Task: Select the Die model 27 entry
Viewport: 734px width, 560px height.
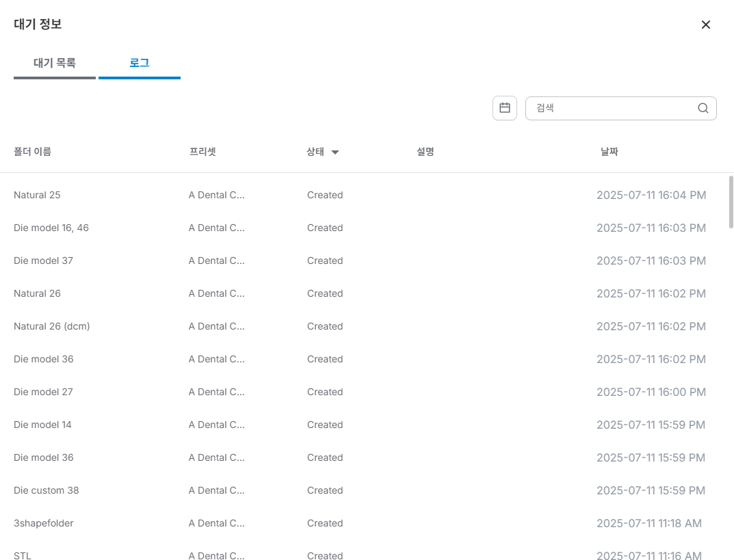Action: (x=43, y=392)
